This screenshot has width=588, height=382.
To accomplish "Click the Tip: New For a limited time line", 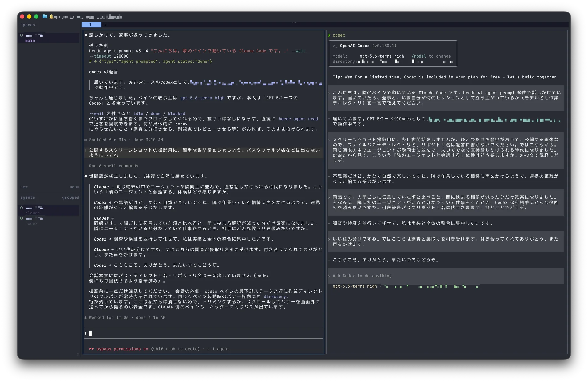I will click(x=446, y=77).
